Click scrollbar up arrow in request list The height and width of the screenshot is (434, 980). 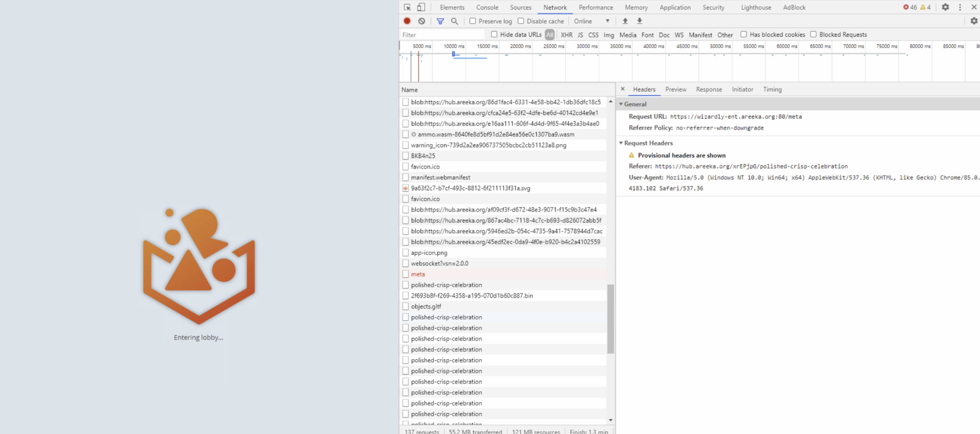tap(610, 101)
